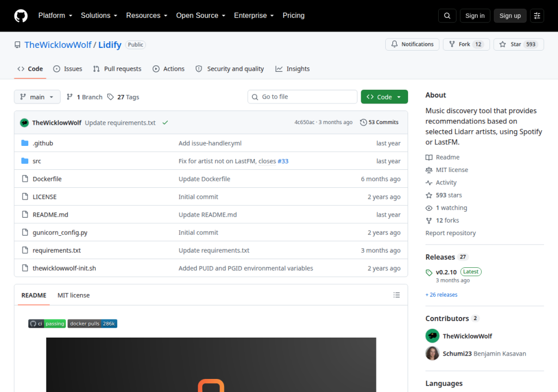The image size is (558, 392).
Task: Click the search magnifier icon in header
Action: [x=447, y=16]
